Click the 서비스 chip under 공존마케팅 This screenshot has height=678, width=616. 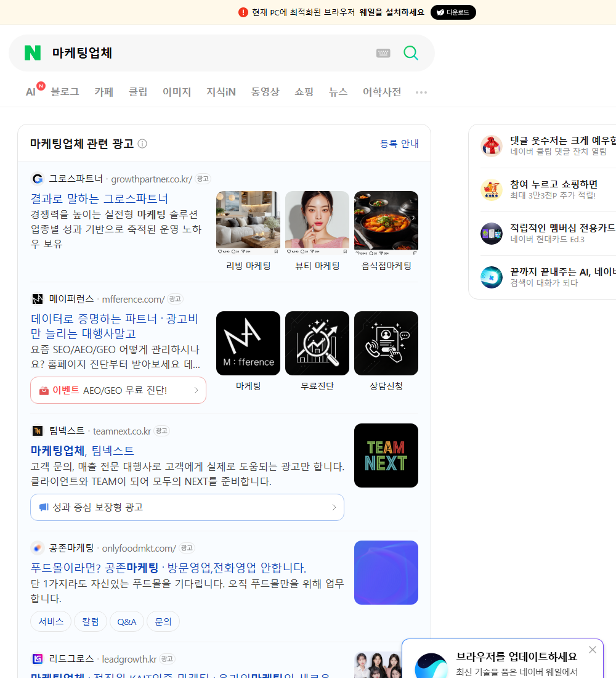pyautogui.click(x=51, y=621)
